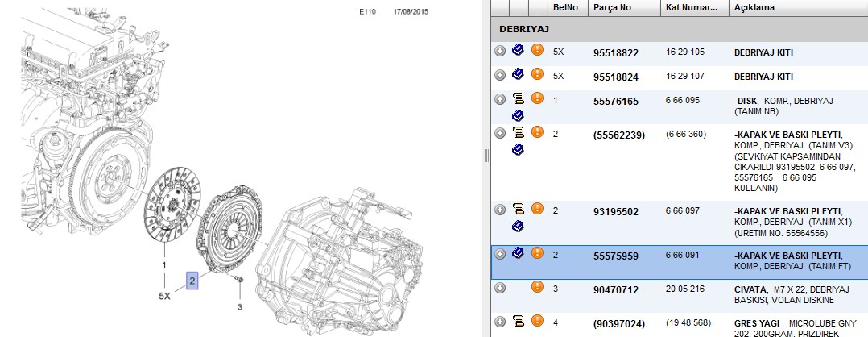868x337 pixels.
Task: Click callout number 3 bolt label
Action: click(240, 307)
